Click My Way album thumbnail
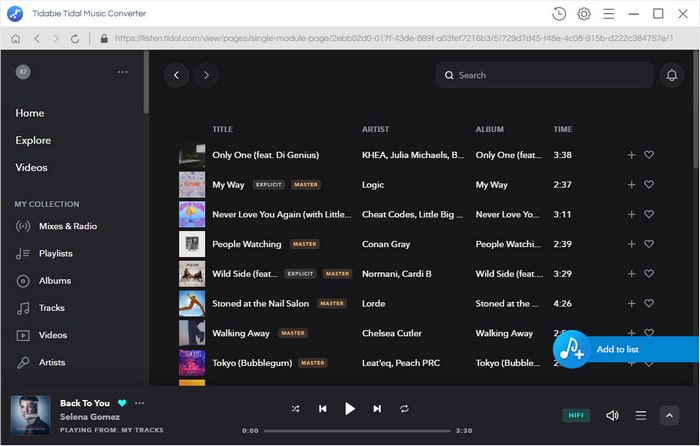Image resolution: width=700 pixels, height=446 pixels. (x=192, y=184)
